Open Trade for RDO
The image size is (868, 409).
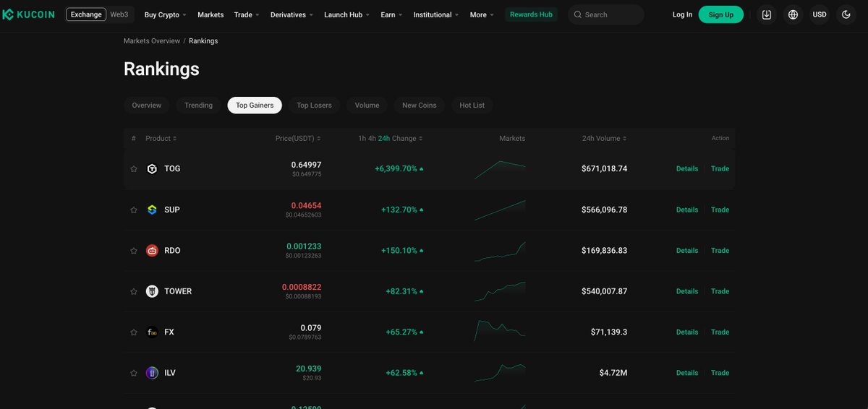[x=720, y=251]
